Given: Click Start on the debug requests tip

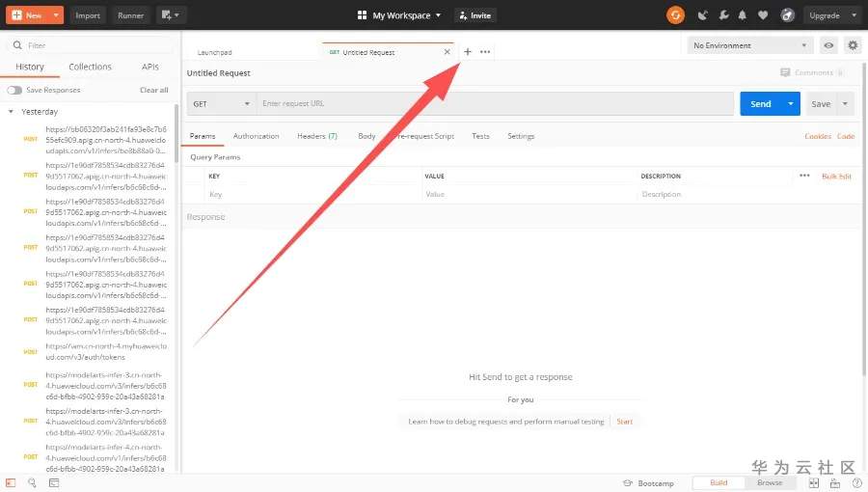Looking at the screenshot, I should coord(624,422).
